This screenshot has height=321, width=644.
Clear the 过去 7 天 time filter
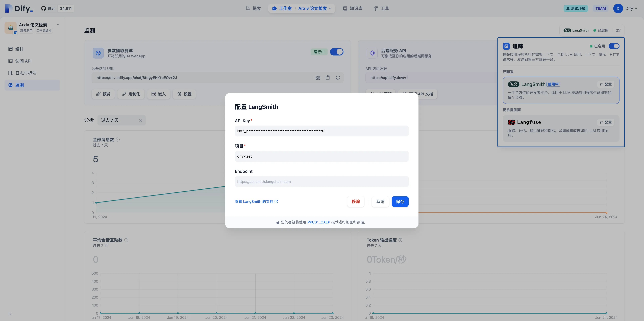click(x=140, y=120)
